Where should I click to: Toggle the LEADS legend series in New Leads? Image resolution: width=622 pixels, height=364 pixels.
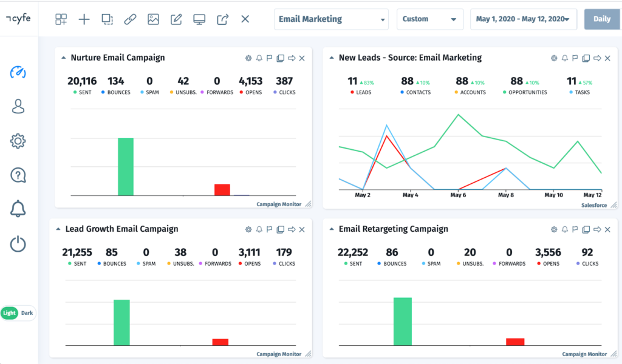pyautogui.click(x=361, y=92)
